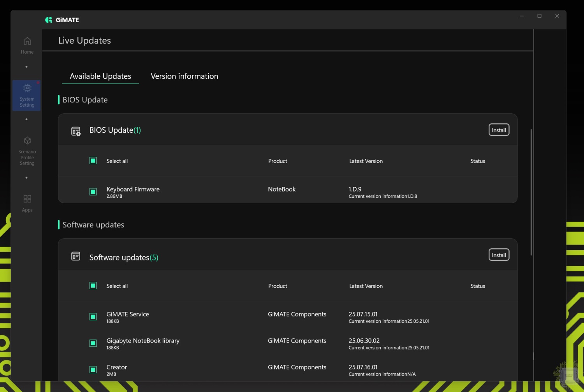584x392 pixels.
Task: Uncheck Keyboard Firmware checkbox
Action: (93, 192)
